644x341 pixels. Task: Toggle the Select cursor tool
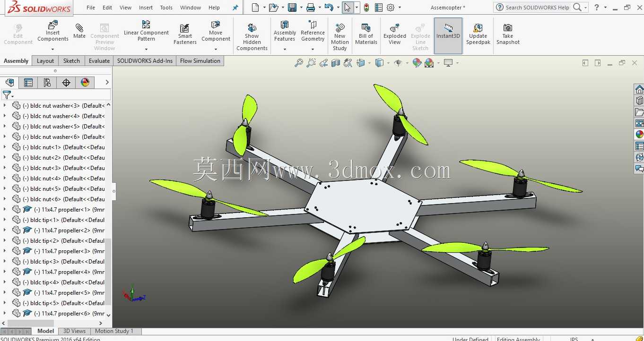[348, 8]
